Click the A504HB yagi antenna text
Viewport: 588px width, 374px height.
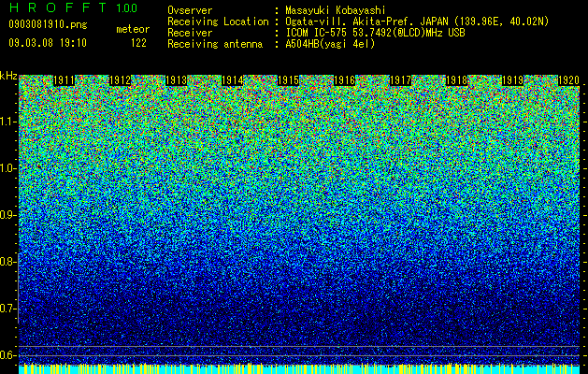tap(330, 44)
